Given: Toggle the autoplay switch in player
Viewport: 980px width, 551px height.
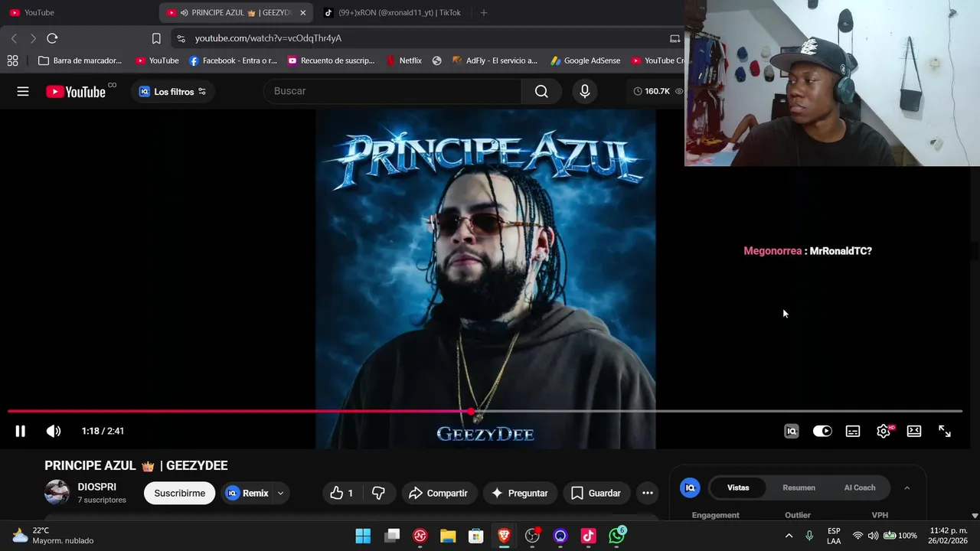Looking at the screenshot, I should (x=822, y=431).
